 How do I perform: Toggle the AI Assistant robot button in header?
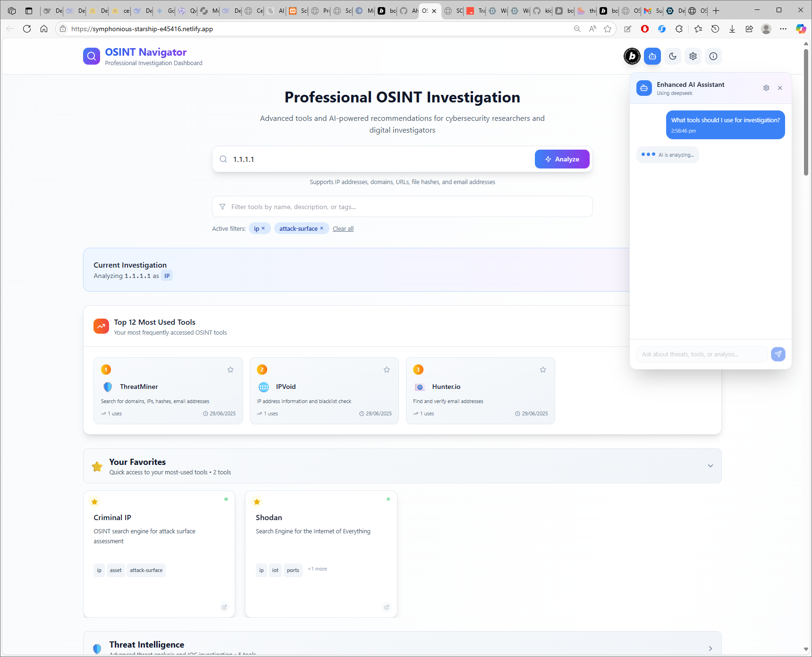[652, 56]
